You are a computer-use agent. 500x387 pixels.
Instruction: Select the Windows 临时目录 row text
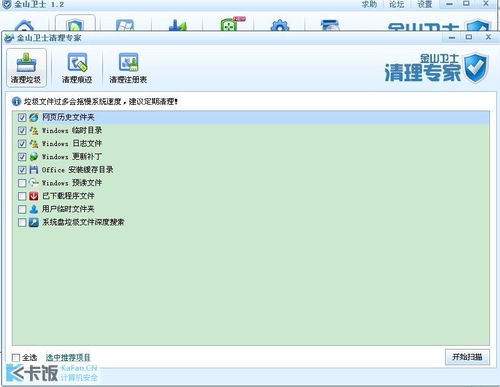click(72, 130)
